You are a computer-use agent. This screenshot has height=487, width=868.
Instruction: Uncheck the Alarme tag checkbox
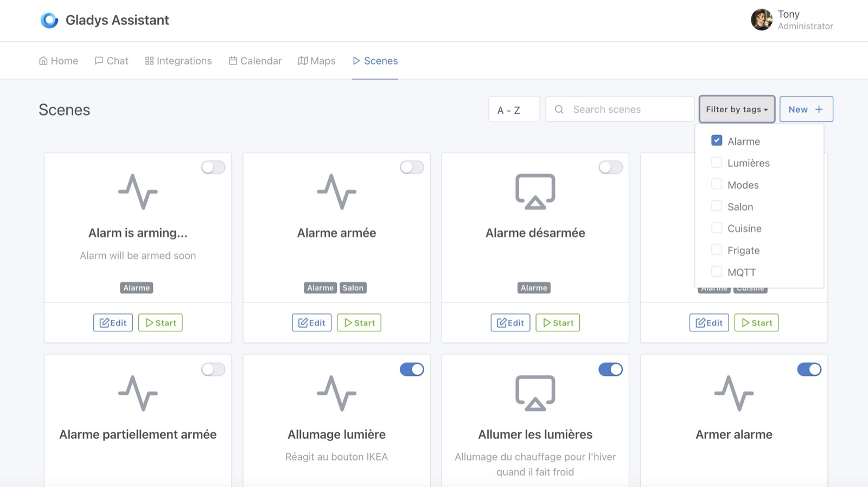point(717,140)
